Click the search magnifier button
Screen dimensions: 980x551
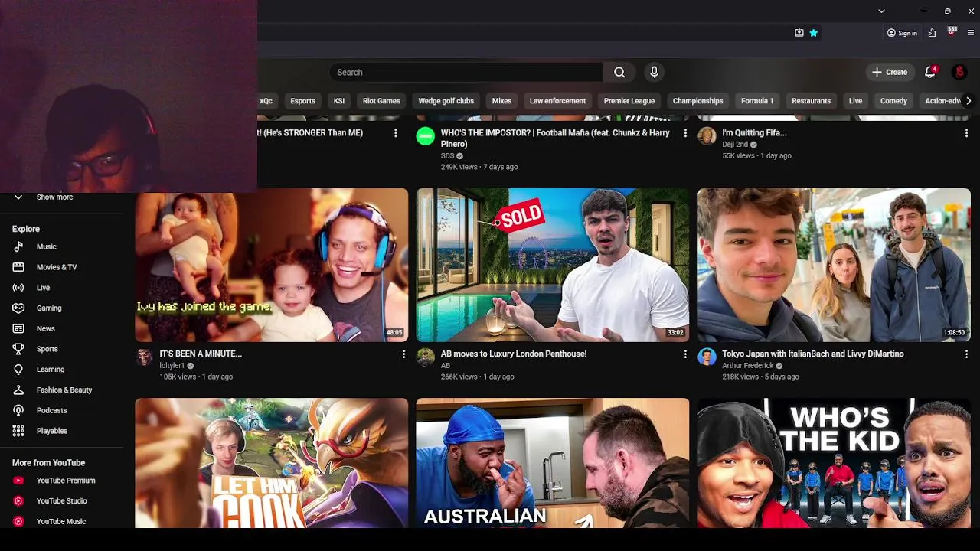619,72
